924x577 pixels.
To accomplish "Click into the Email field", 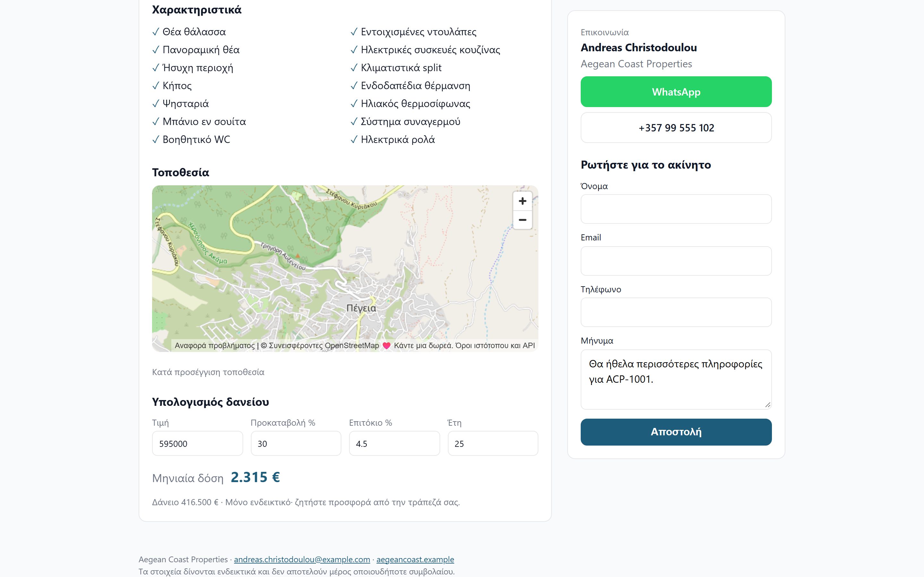I will coord(676,261).
